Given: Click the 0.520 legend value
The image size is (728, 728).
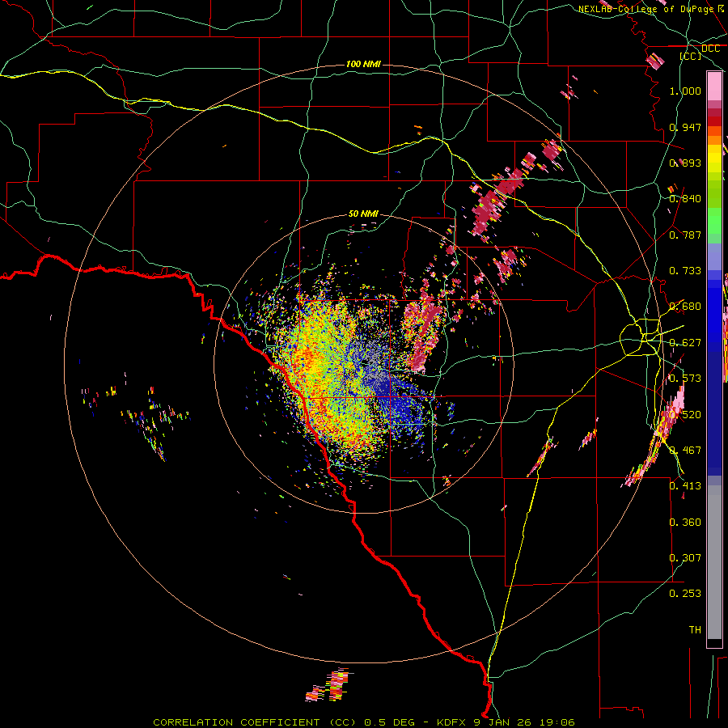Looking at the screenshot, I should (685, 415).
